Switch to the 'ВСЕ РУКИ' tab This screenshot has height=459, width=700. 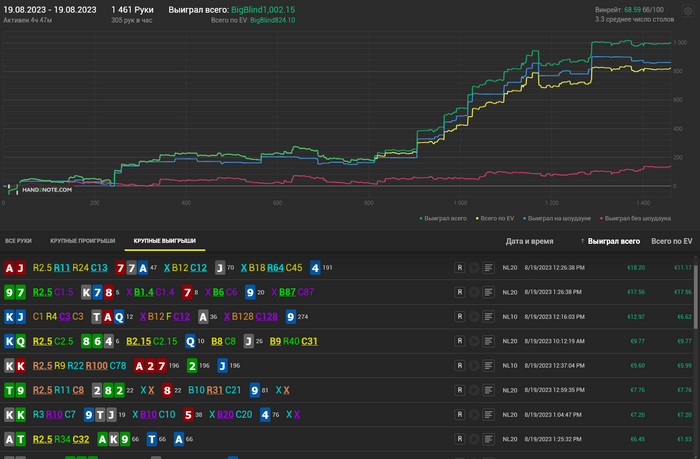pos(18,241)
